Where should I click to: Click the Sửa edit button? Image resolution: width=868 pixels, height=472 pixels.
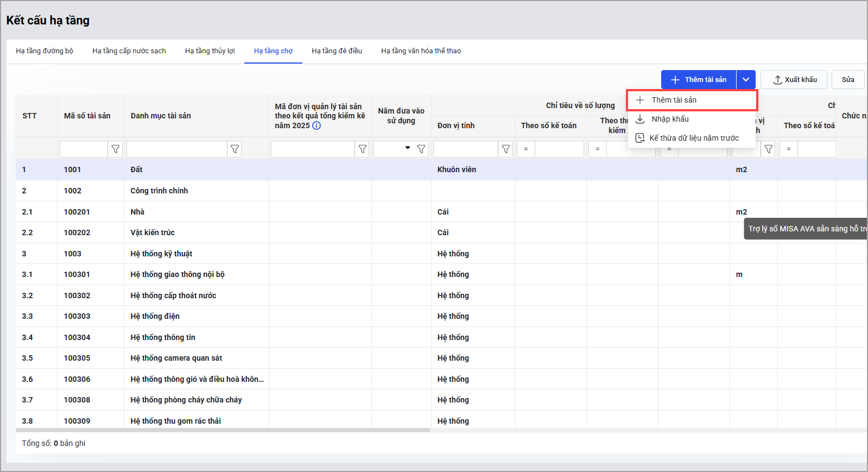[848, 80]
